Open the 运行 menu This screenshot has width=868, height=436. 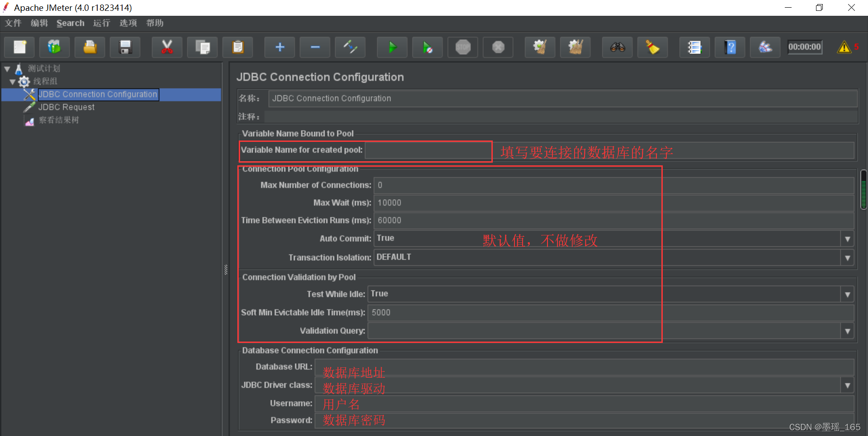click(102, 23)
